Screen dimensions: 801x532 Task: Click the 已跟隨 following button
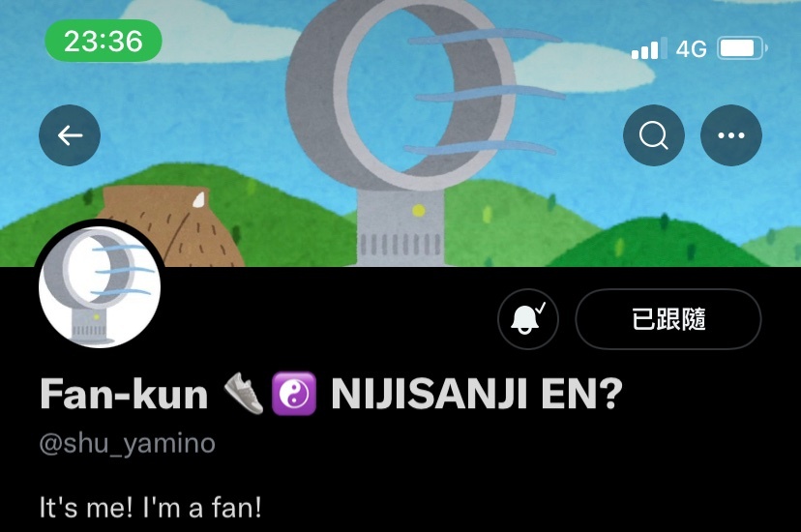pyautogui.click(x=668, y=319)
